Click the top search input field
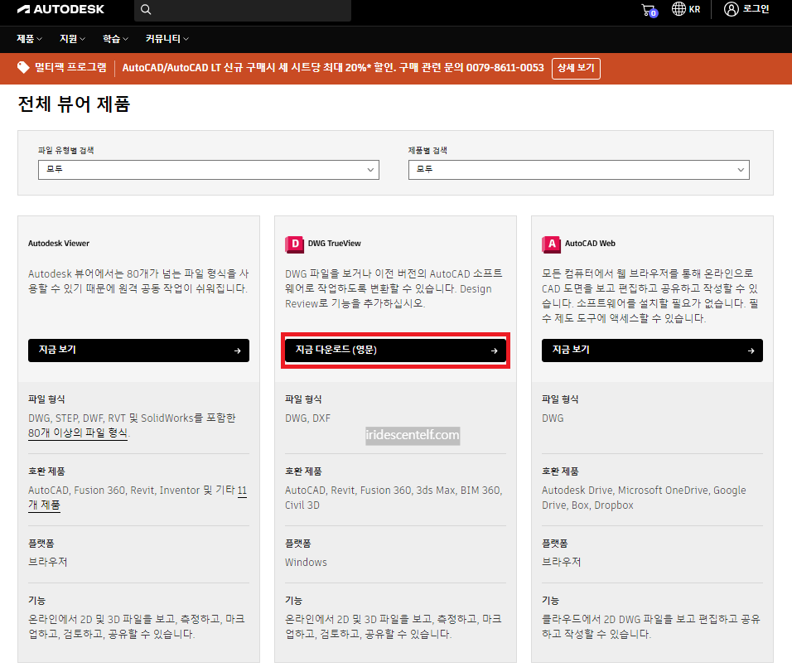The image size is (792, 672). pos(243,10)
